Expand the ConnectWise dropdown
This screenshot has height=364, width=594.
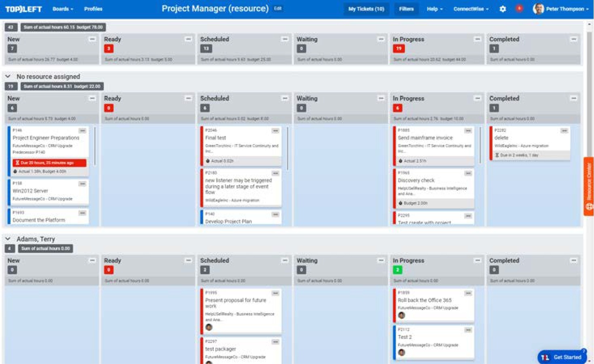click(x=471, y=9)
